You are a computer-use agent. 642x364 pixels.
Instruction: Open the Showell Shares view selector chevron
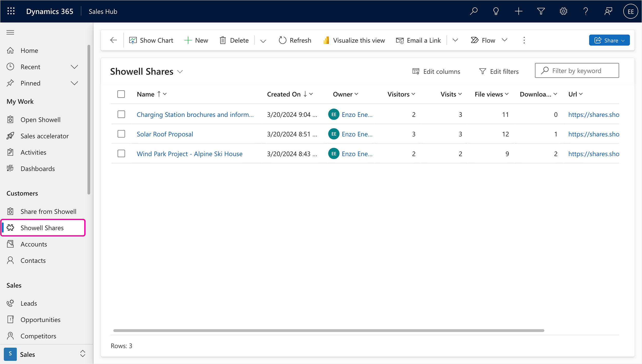180,72
